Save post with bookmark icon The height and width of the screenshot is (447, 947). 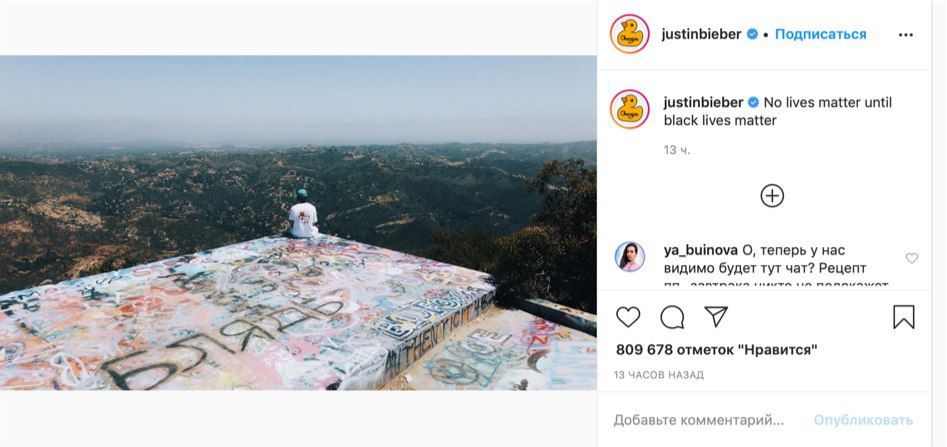pos(904,317)
